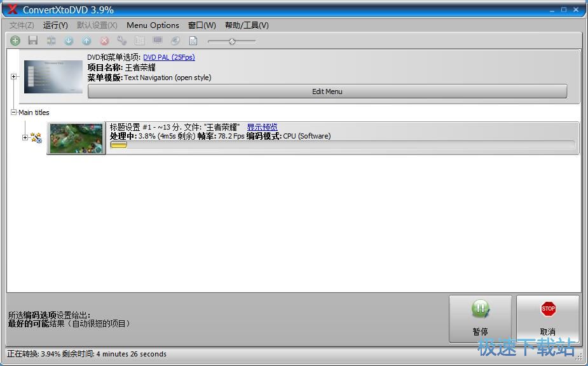Viewport: 588px width, 366px height.
Task: Click the monitor preview toolbar icon
Action: [158, 41]
